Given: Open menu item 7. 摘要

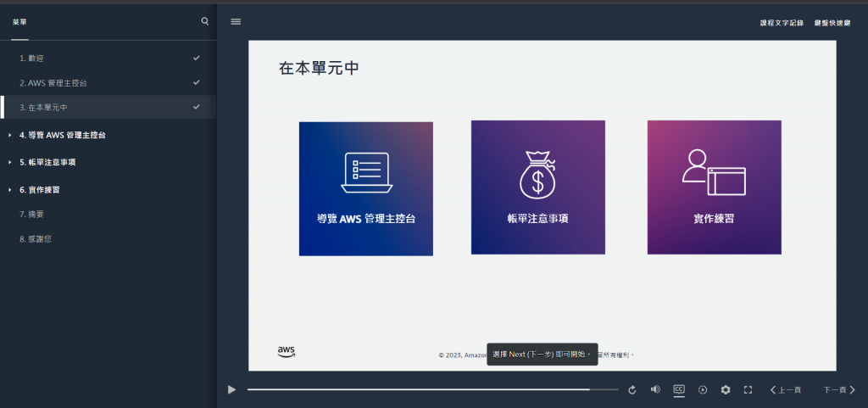Looking at the screenshot, I should click(x=108, y=215).
